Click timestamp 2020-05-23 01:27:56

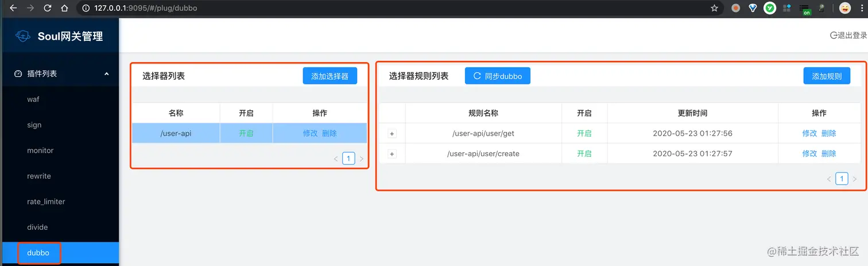692,133
